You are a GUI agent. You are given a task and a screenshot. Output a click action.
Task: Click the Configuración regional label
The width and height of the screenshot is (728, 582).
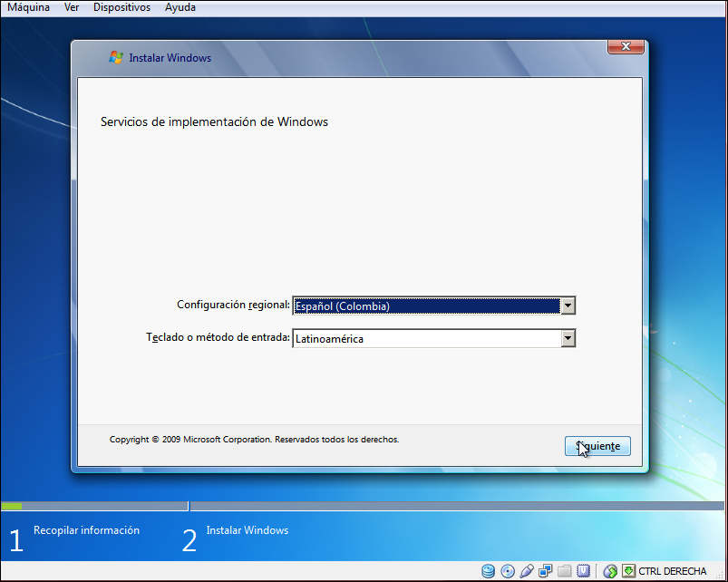coord(233,305)
